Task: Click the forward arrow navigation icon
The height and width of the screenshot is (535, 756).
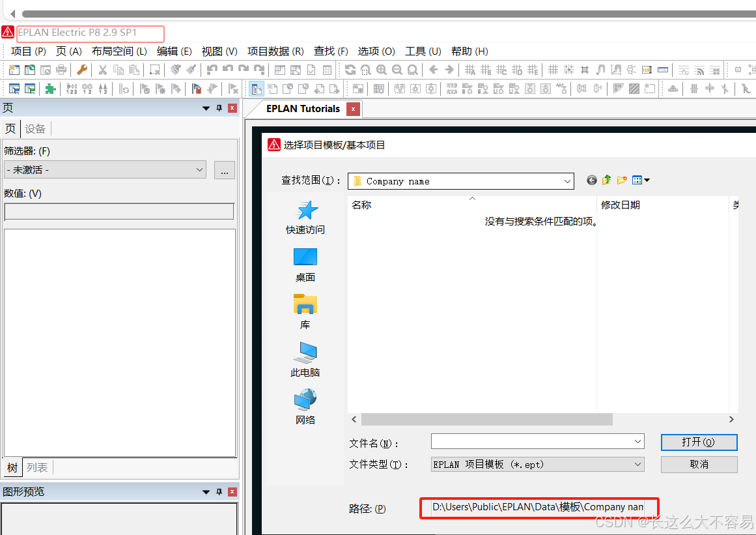Action: (x=449, y=70)
